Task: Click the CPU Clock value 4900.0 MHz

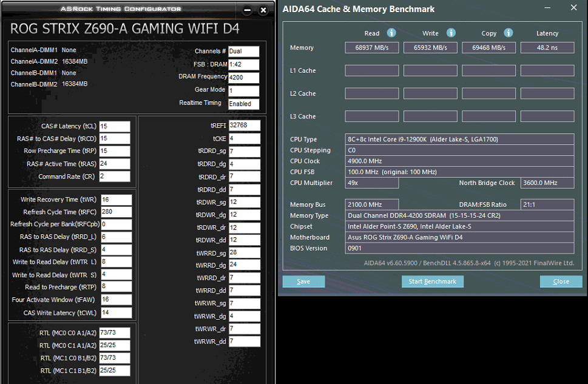Action: (x=459, y=161)
